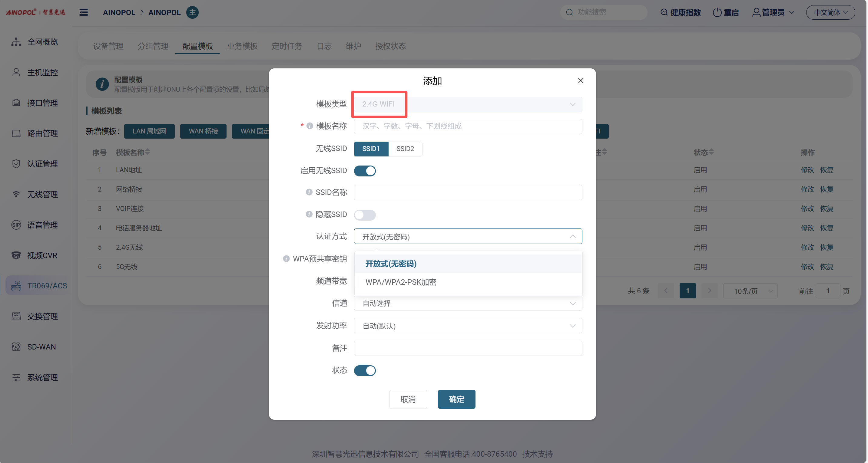Click the template name input field
This screenshot has width=868, height=463.
(x=468, y=126)
